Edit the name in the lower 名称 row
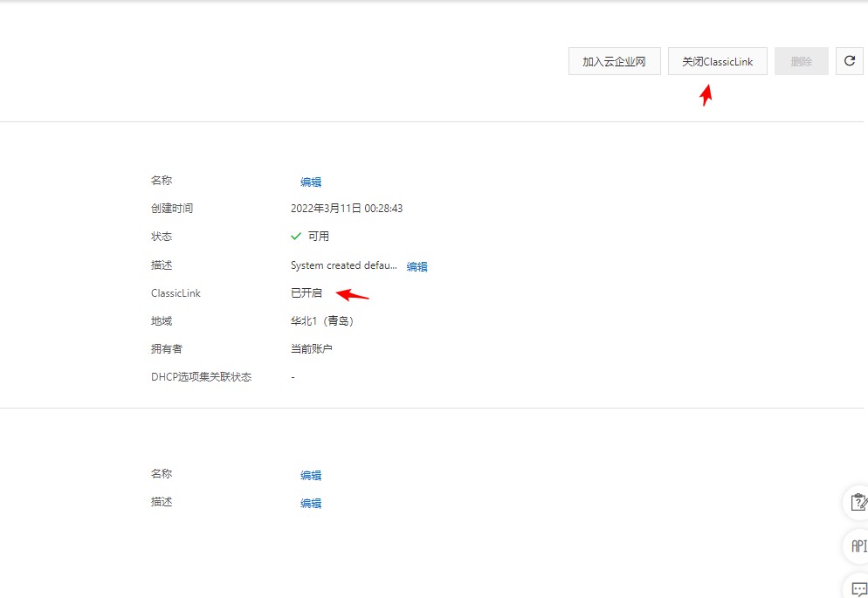Image resolution: width=868 pixels, height=598 pixels. coord(311,475)
